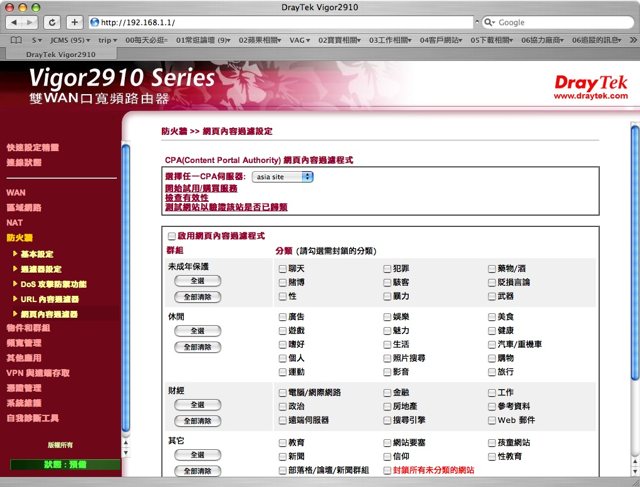Tick the 美食 checkbox

[x=492, y=317]
